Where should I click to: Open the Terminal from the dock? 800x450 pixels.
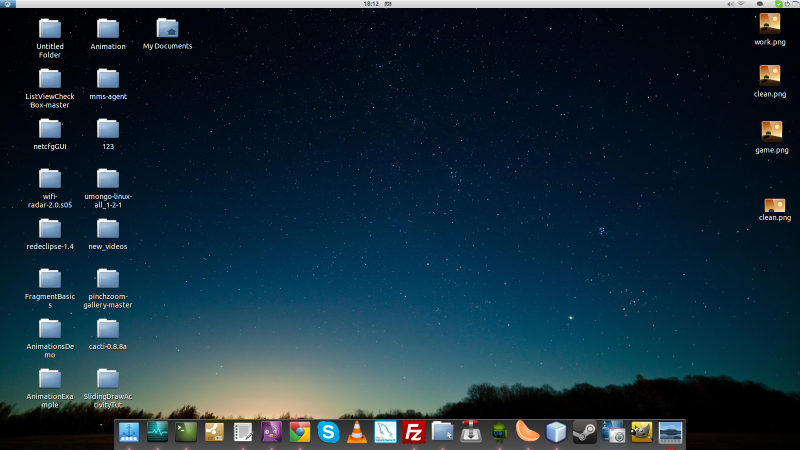tap(185, 432)
